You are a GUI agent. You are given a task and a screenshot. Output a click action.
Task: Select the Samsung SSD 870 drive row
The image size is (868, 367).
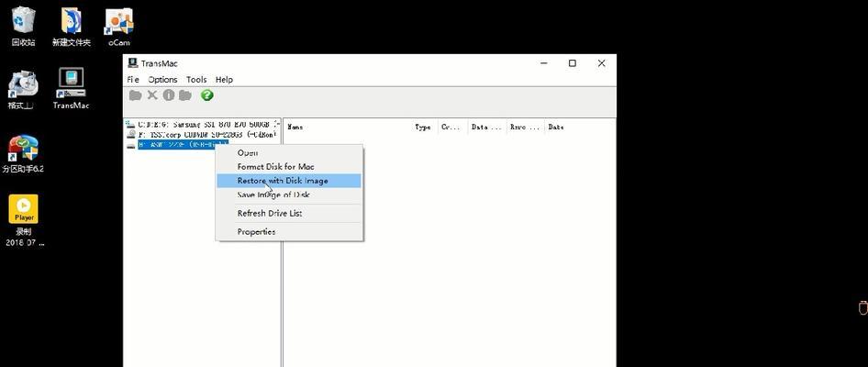click(203, 125)
